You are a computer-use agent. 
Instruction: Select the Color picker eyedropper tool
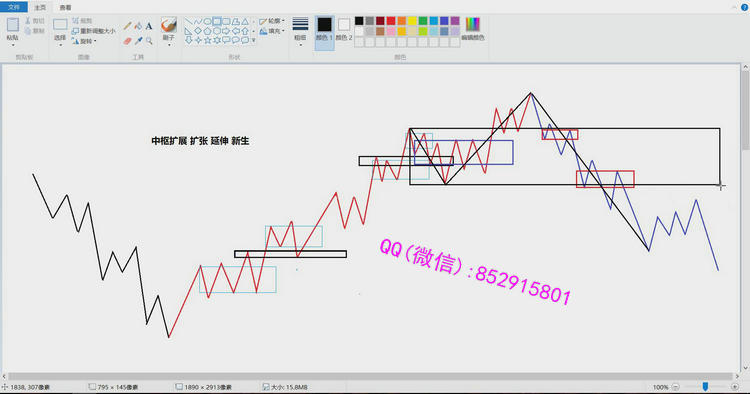[x=138, y=41]
